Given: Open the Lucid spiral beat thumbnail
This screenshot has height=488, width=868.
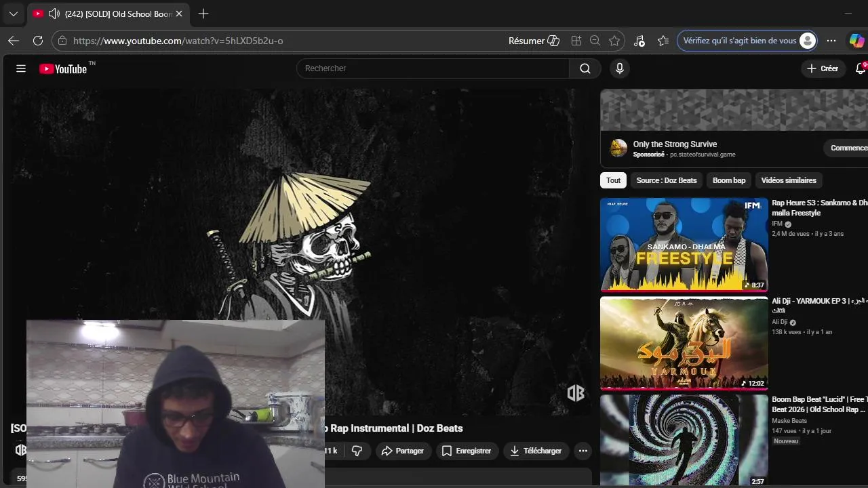Looking at the screenshot, I should pos(684,441).
